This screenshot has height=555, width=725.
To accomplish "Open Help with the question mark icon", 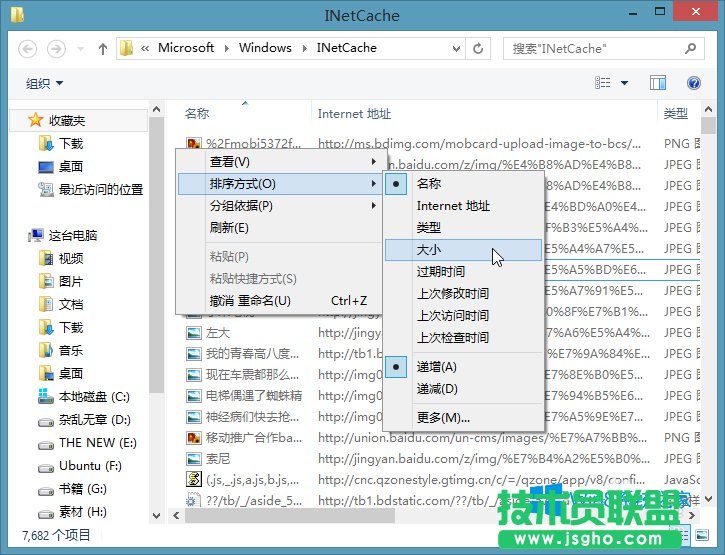I will (x=694, y=83).
